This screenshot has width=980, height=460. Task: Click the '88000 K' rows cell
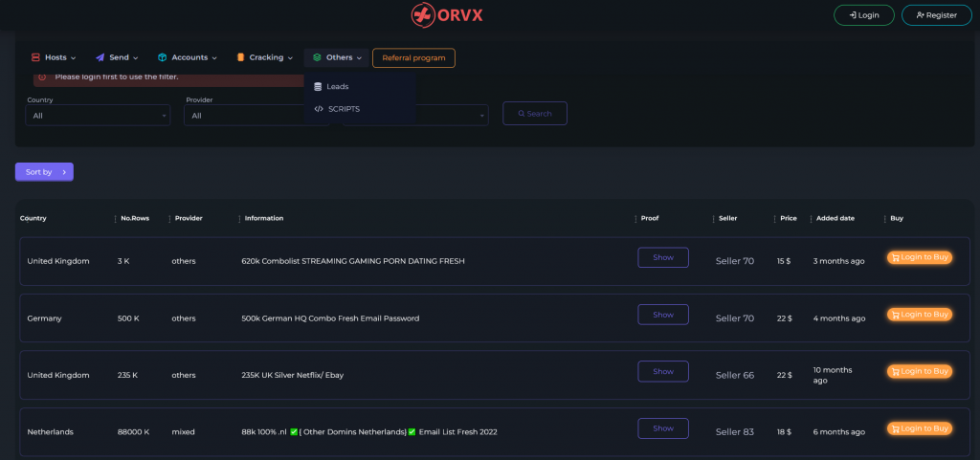(x=133, y=432)
